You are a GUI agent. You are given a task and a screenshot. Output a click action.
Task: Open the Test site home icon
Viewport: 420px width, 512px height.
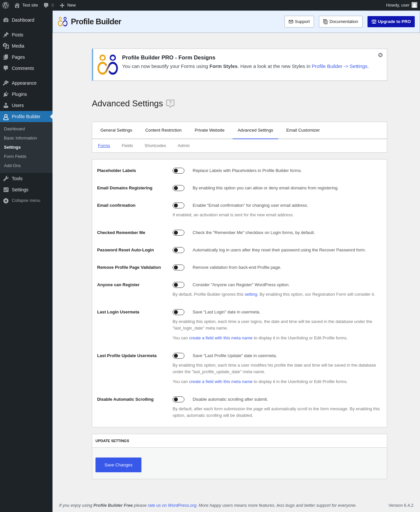click(x=17, y=5)
